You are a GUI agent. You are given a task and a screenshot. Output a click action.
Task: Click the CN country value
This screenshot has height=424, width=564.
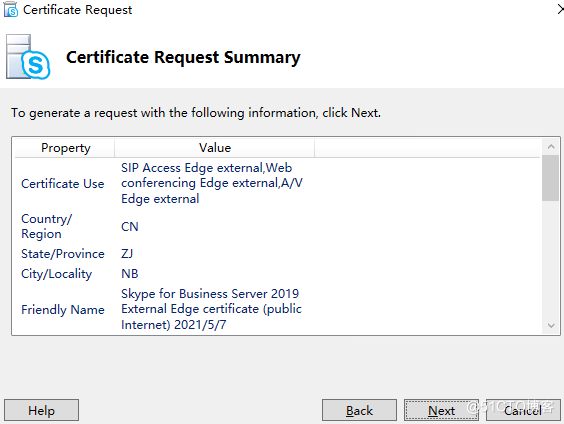pyautogui.click(x=129, y=227)
